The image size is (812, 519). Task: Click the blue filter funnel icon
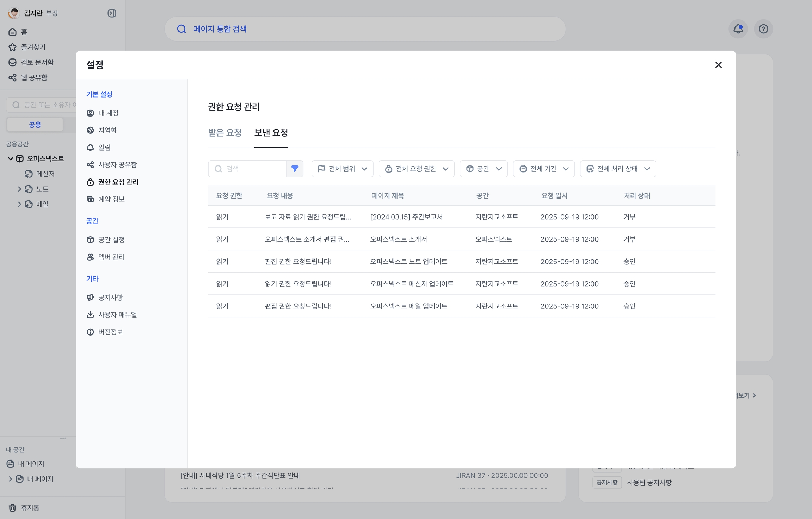coord(295,169)
